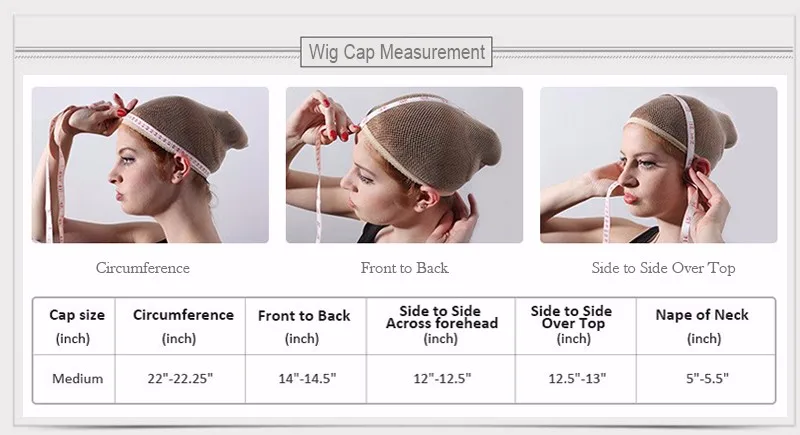Click the 5"-5.5" nape of neck value
The height and width of the screenshot is (435, 800).
click(x=707, y=378)
